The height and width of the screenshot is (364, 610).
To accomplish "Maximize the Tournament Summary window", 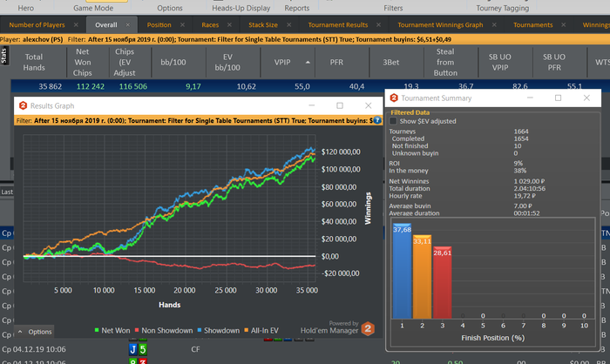I will (x=558, y=98).
